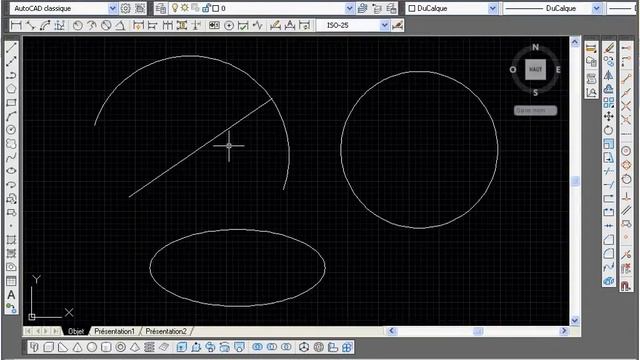Select the Aligned dimension tool

31,25
